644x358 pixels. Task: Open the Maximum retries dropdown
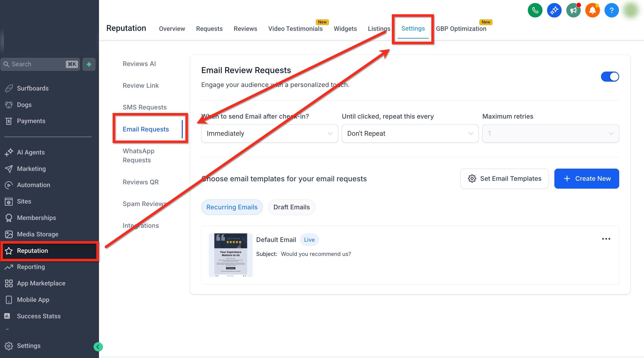click(551, 133)
